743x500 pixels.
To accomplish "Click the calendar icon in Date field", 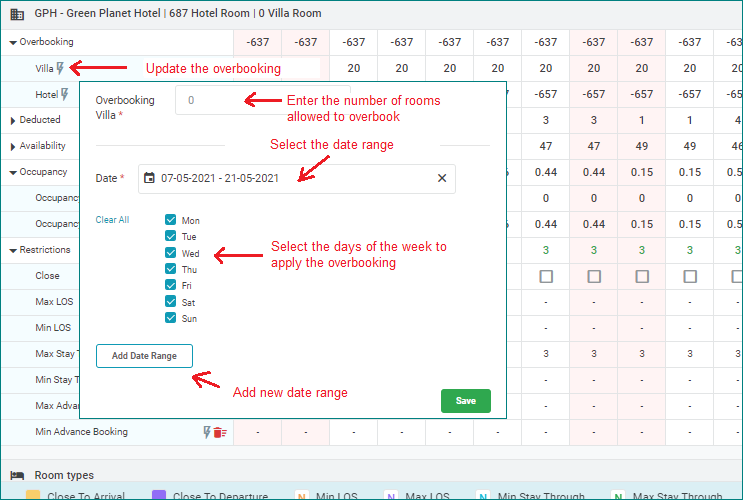I will 150,178.
